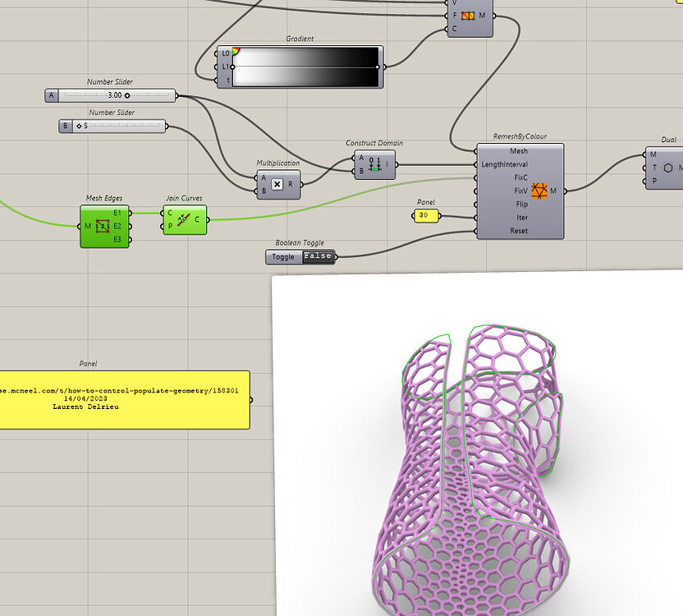683x616 pixels.
Task: Click the Construct Domain component icon
Action: click(375, 163)
